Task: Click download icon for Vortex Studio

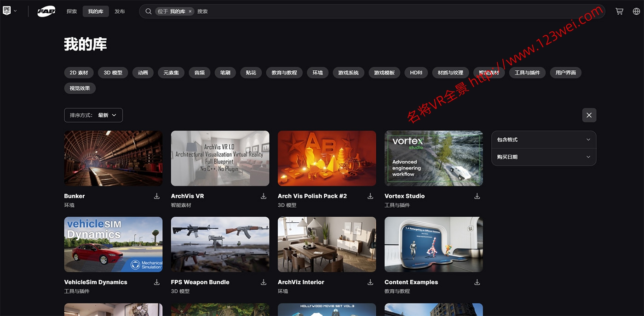Action: tap(477, 196)
